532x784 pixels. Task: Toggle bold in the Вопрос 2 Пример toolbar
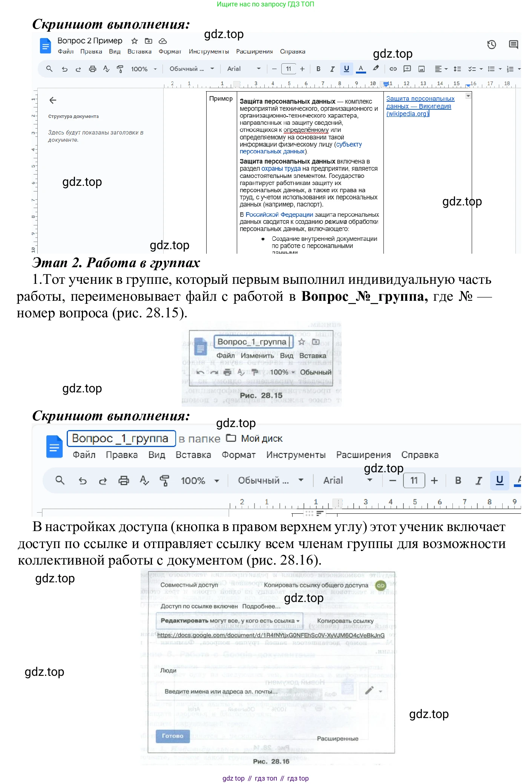tap(319, 69)
